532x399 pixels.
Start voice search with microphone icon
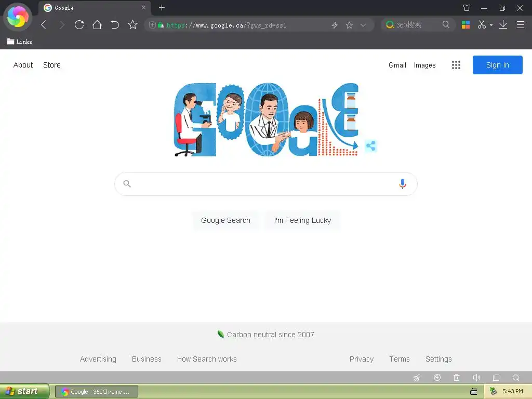pyautogui.click(x=403, y=183)
